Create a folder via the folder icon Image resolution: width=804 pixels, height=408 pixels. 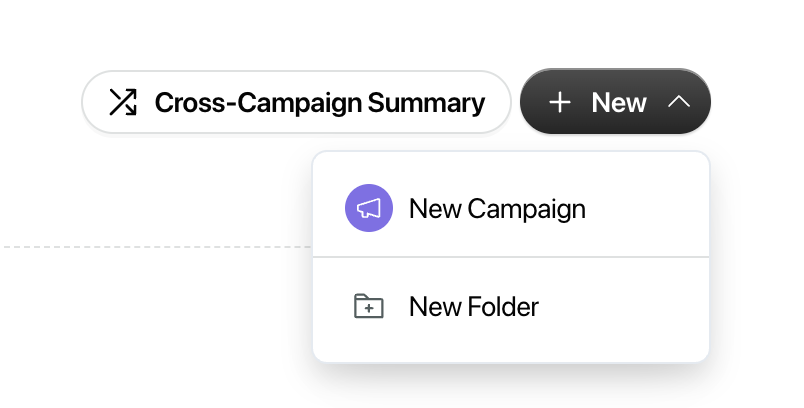click(x=369, y=306)
